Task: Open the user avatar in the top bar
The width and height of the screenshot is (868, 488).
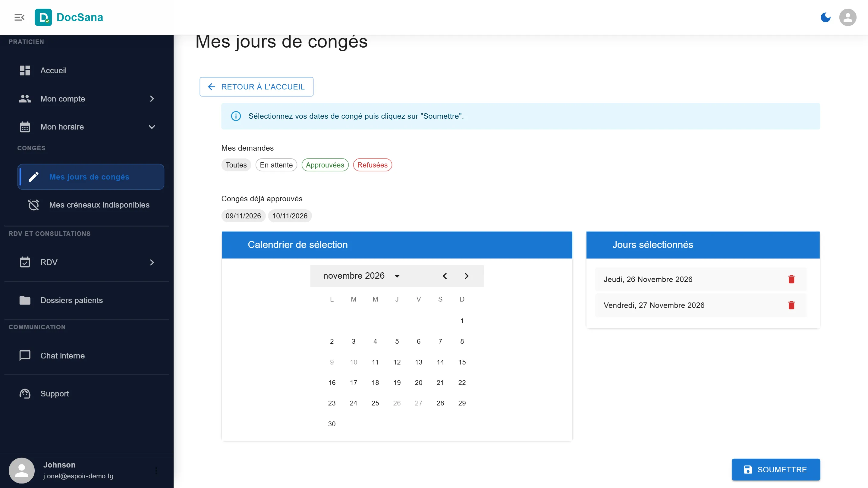Action: (848, 17)
